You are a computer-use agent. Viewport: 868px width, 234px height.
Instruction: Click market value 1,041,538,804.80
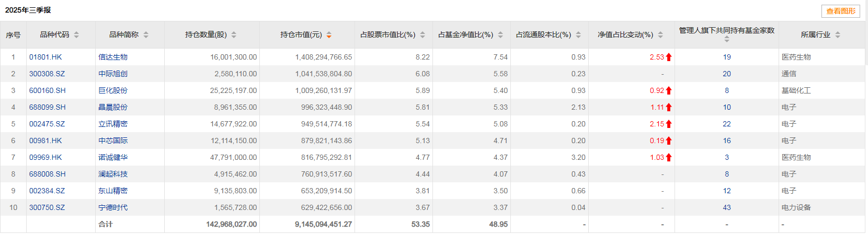(x=324, y=74)
